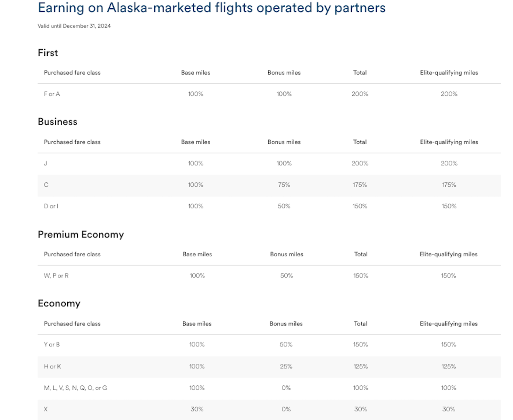Click the J fare class cell
The height and width of the screenshot is (420, 513).
tap(46, 163)
